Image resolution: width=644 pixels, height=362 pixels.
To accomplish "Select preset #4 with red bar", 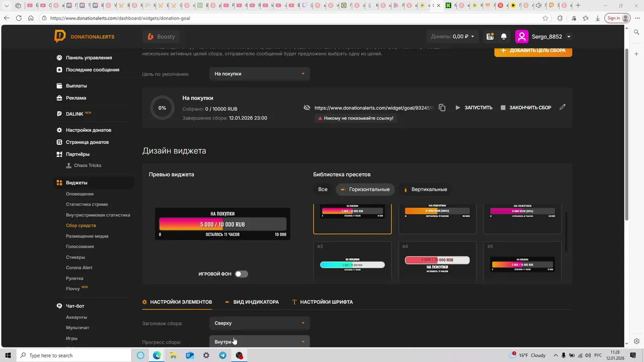I will [437, 262].
